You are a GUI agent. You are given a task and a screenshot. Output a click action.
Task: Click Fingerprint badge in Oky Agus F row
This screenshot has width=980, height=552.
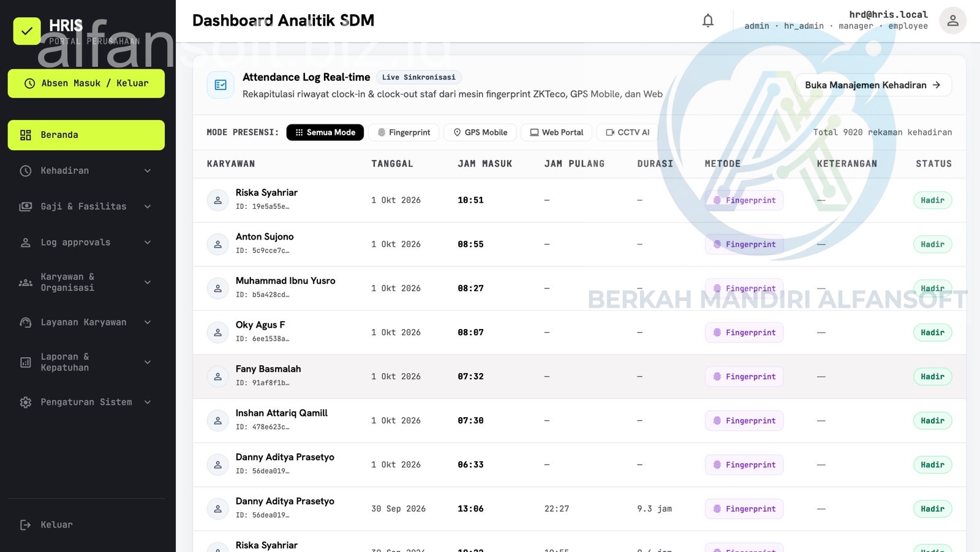coord(744,333)
